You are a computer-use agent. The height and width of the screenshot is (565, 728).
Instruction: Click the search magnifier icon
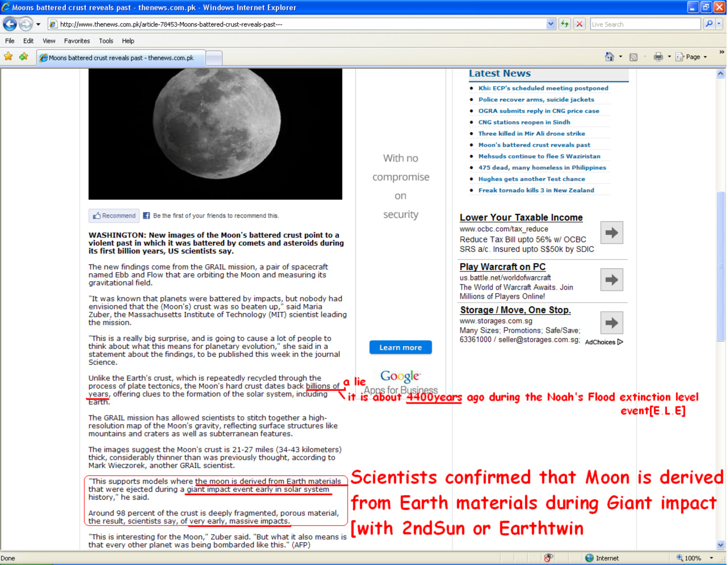coord(709,24)
